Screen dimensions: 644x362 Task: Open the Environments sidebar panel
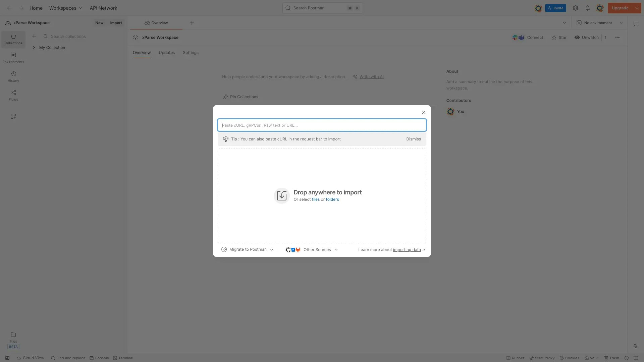[13, 58]
